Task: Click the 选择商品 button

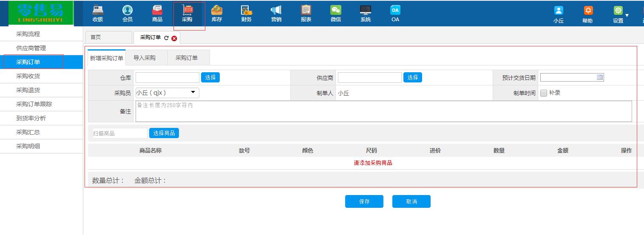Action: point(164,133)
